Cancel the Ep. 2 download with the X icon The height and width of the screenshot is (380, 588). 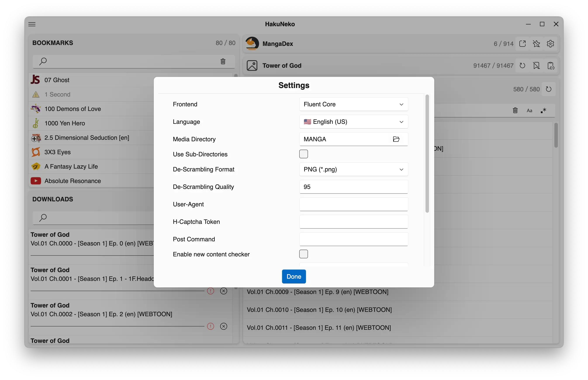point(223,326)
